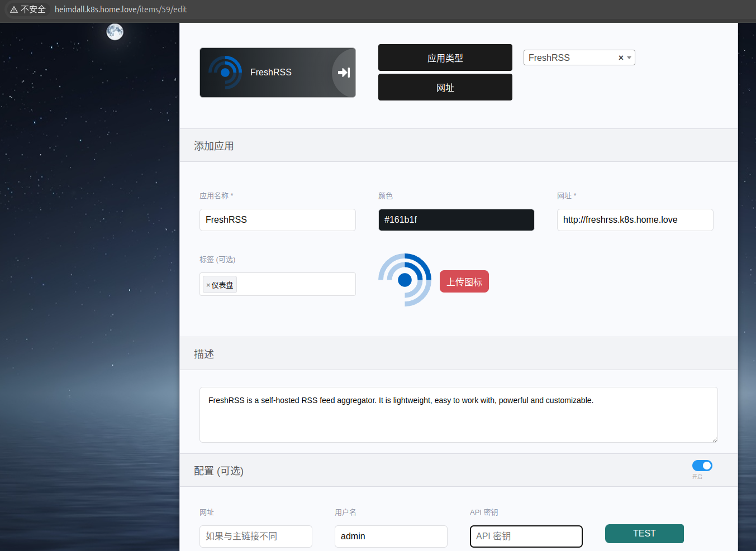Click the description textarea

[459, 415]
